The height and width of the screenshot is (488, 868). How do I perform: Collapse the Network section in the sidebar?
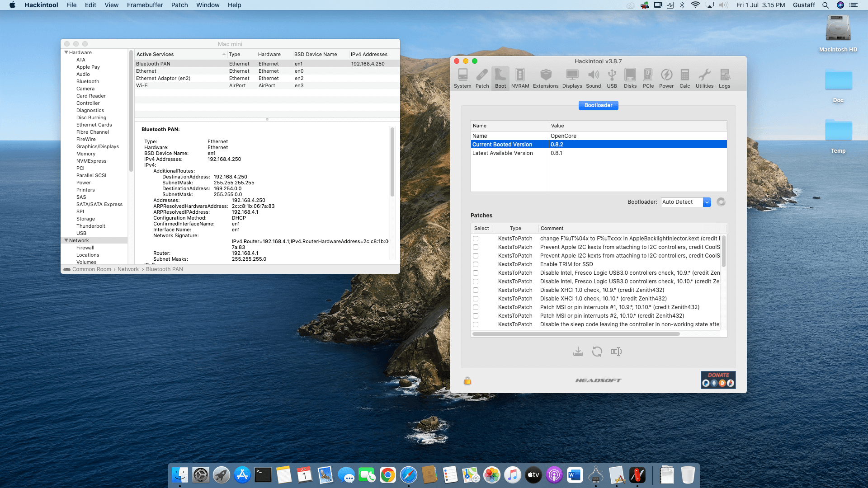point(66,240)
